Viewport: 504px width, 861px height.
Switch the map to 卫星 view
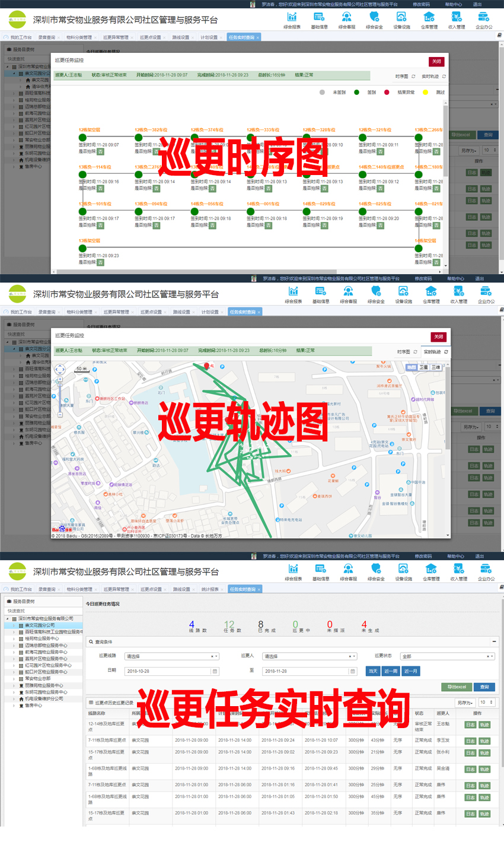(423, 367)
